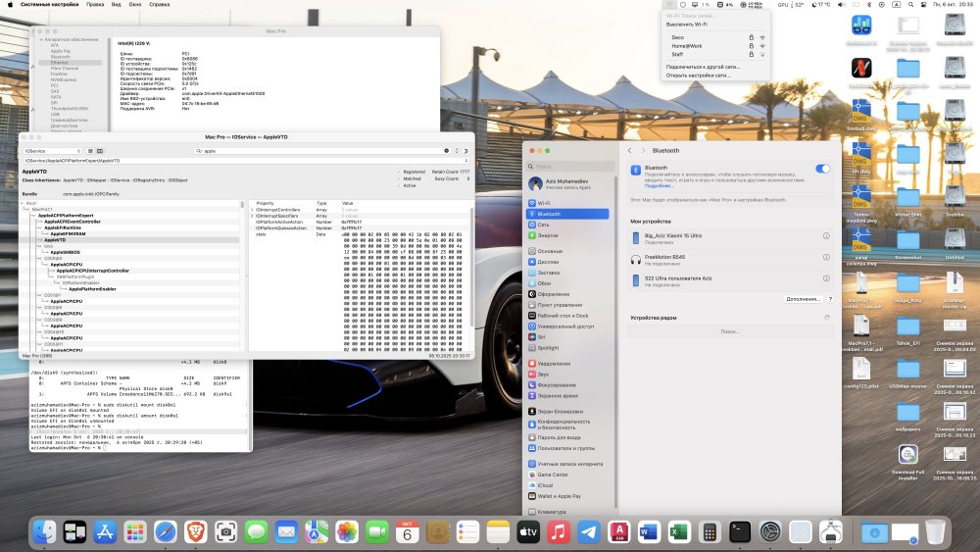Choose Выключить Wi-Fi in Wi-Fi menu
Viewport: 980px width, 552px height.
tap(715, 25)
